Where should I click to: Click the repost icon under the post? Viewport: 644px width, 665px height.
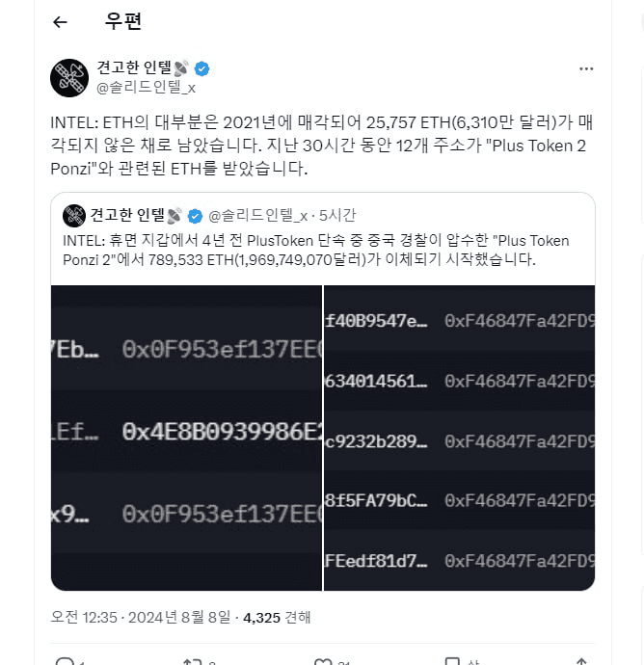192,661
